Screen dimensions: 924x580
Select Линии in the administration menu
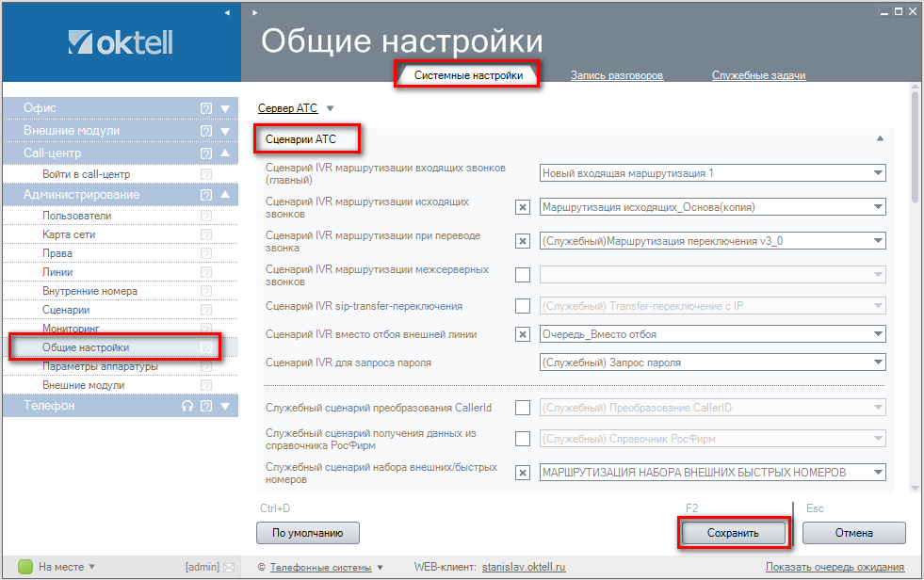pyautogui.click(x=57, y=272)
